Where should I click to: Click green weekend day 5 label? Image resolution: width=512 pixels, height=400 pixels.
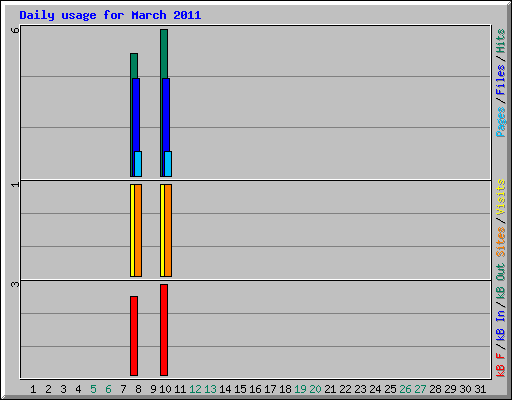93,389
